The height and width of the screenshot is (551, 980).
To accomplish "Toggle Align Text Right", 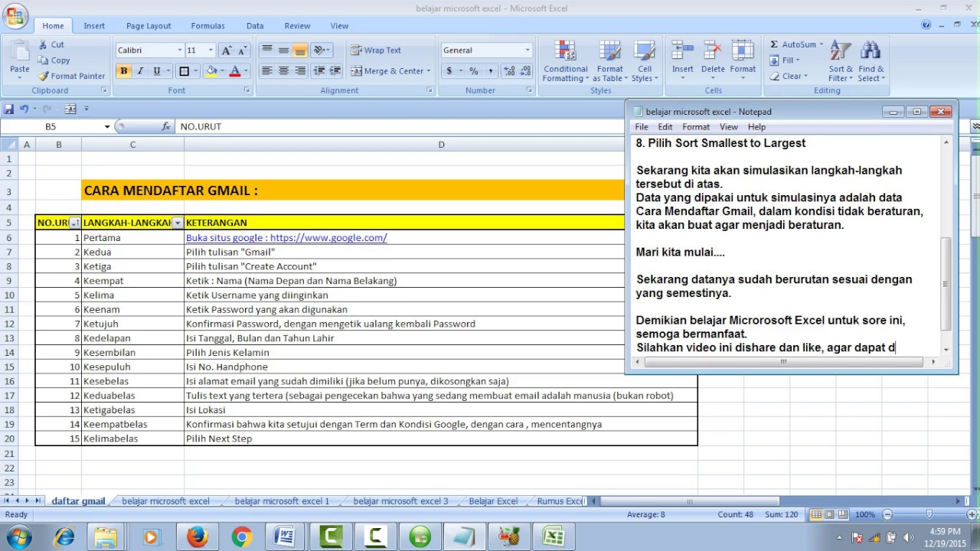I will (300, 71).
